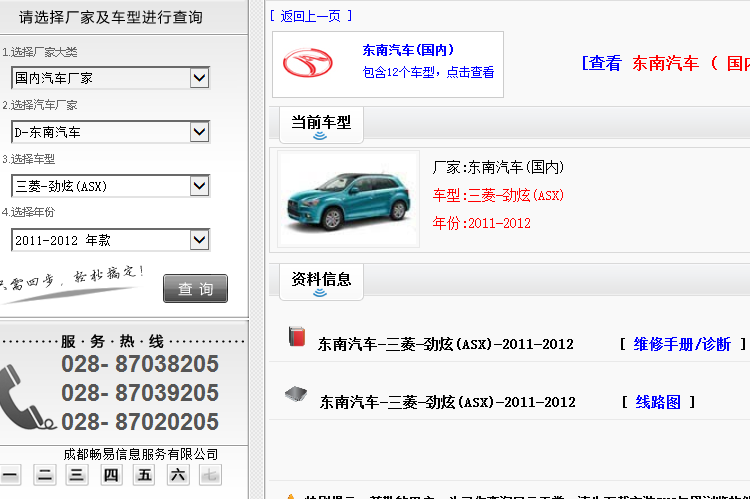
Task: Open the 线路图 wiring diagram link
Action: 658,402
